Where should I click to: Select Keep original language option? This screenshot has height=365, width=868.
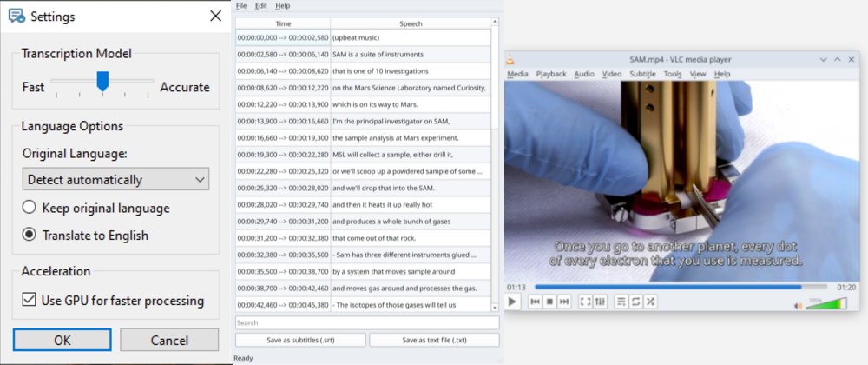30,209
